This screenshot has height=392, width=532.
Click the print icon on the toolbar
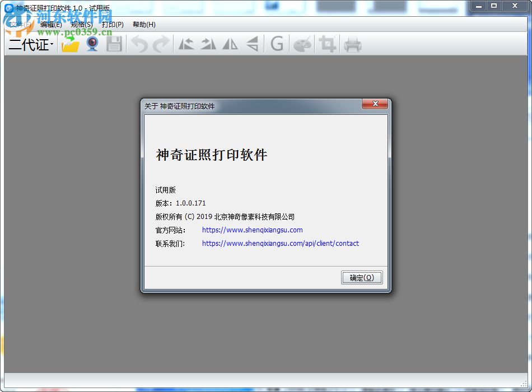pos(352,44)
